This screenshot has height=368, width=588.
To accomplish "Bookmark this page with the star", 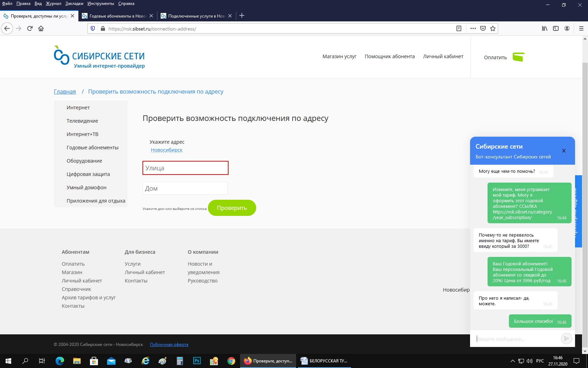I will coord(493,28).
